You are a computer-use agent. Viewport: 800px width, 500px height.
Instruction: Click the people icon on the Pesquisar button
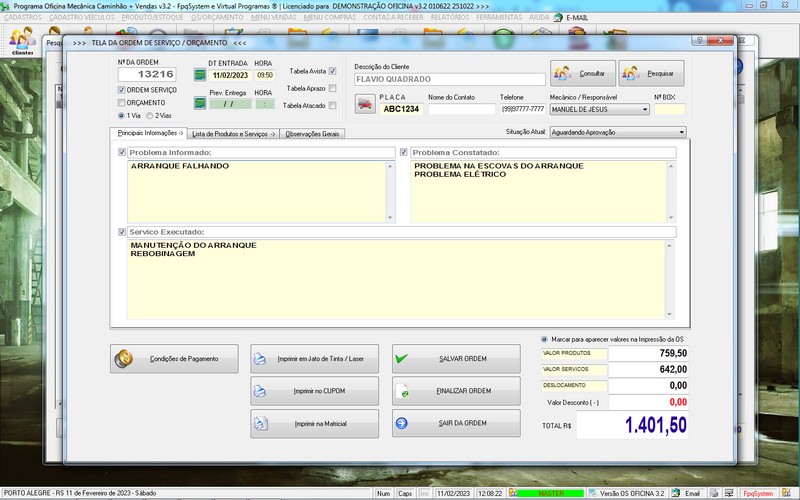[x=631, y=73]
